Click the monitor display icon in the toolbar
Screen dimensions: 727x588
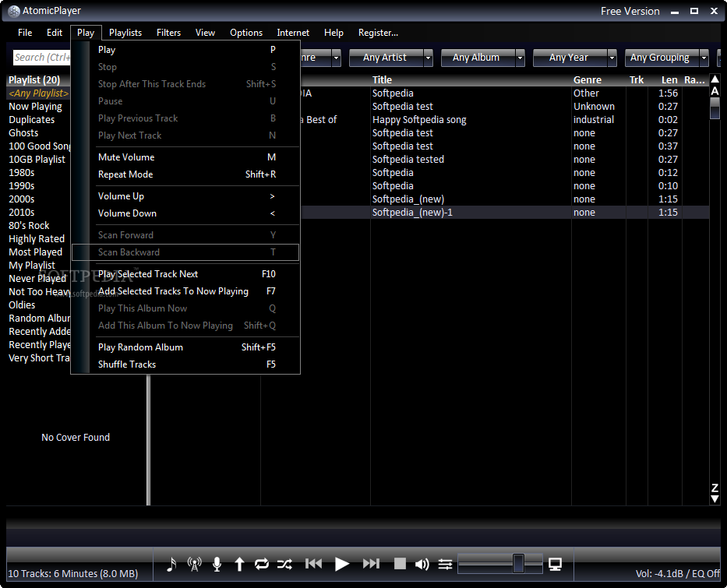click(555, 564)
